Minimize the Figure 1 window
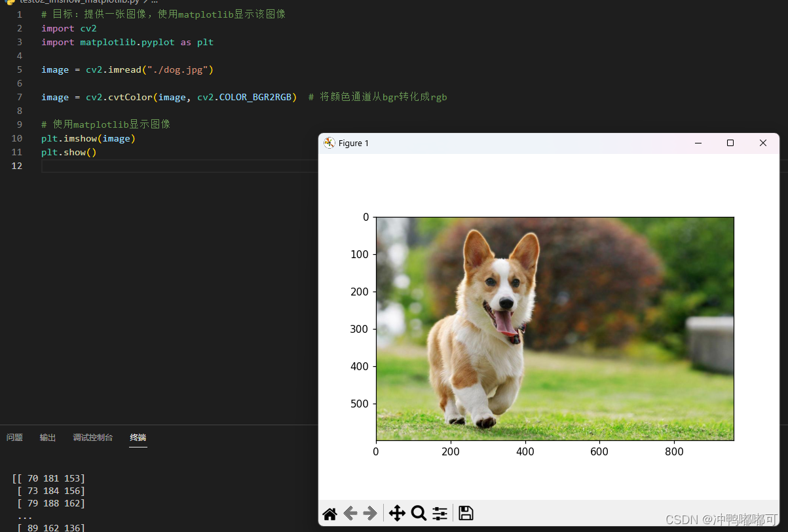The width and height of the screenshot is (788, 532). [698, 143]
